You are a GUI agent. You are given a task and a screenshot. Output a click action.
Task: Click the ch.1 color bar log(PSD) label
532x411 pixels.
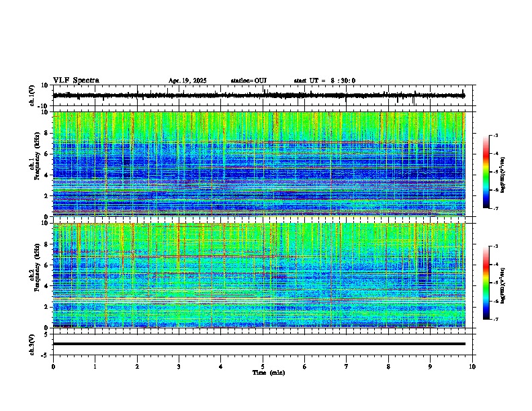pyautogui.click(x=503, y=175)
